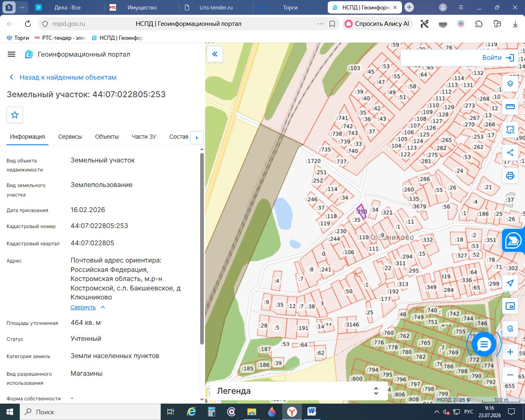
Task: Reload the page in the browser
Action: pyautogui.click(x=28, y=24)
